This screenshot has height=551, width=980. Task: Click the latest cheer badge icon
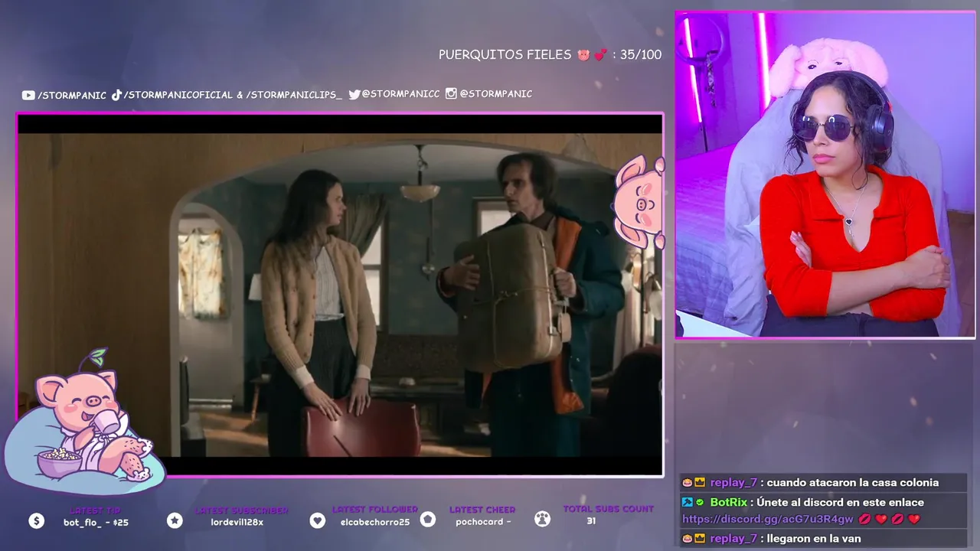pos(428,520)
